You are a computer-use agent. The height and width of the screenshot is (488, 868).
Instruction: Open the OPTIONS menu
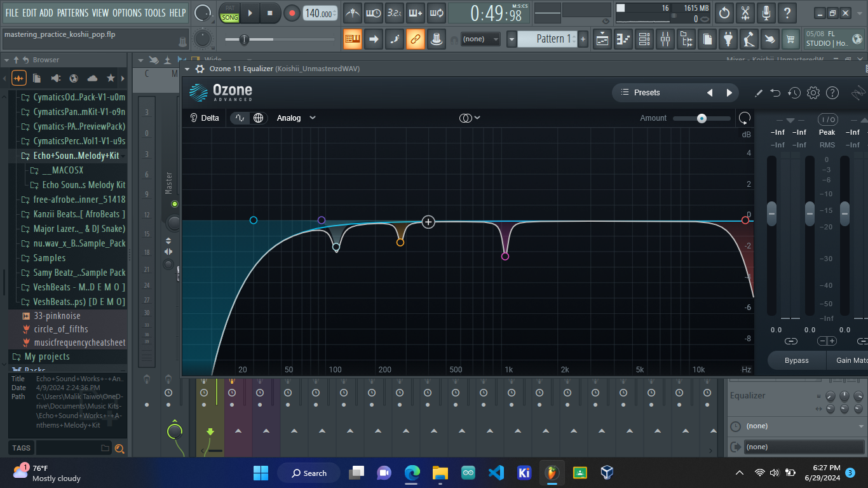(127, 13)
